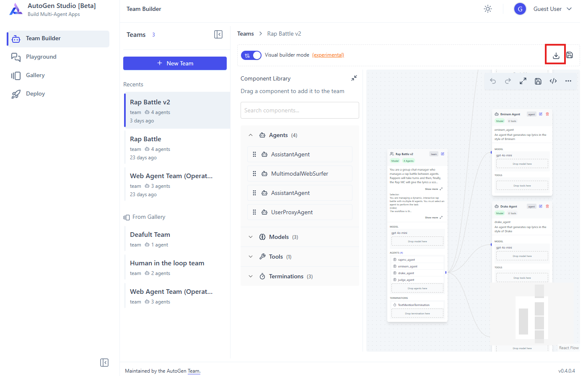Show more of the Selector prompt
The width and height of the screenshot is (588, 376).
click(433, 218)
